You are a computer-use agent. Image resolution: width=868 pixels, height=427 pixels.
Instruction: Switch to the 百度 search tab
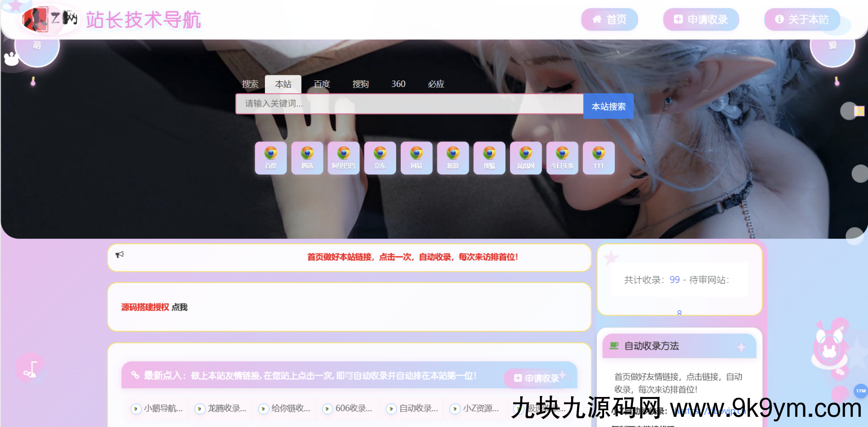pos(322,84)
